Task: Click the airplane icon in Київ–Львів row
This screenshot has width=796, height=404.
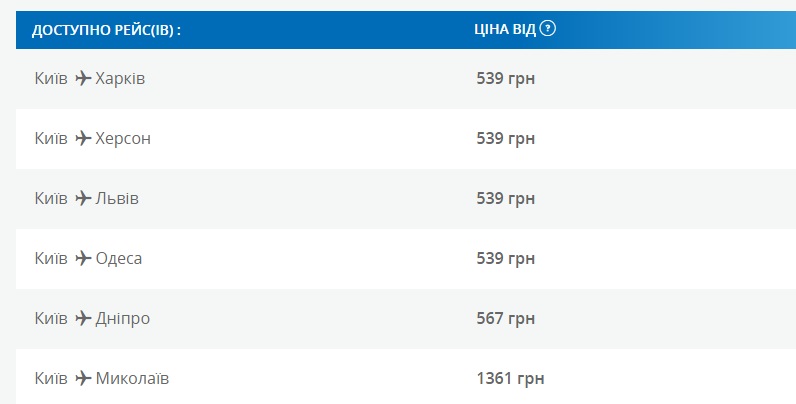Action: [x=83, y=198]
